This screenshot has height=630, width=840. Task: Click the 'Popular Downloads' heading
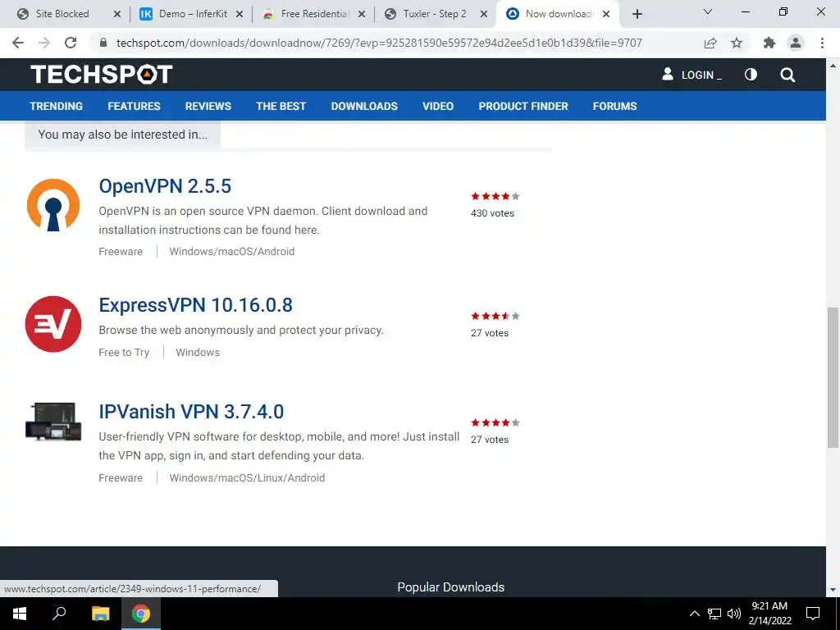451,587
